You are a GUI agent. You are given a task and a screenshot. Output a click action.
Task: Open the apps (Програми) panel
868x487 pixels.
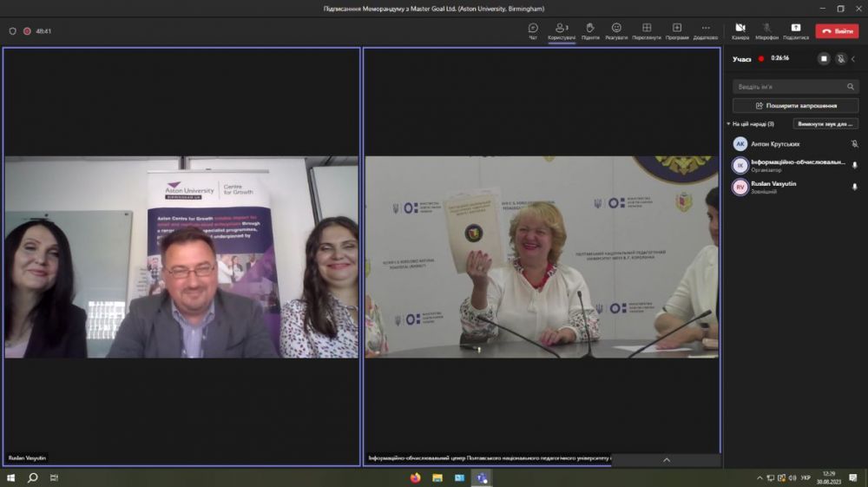tap(677, 30)
